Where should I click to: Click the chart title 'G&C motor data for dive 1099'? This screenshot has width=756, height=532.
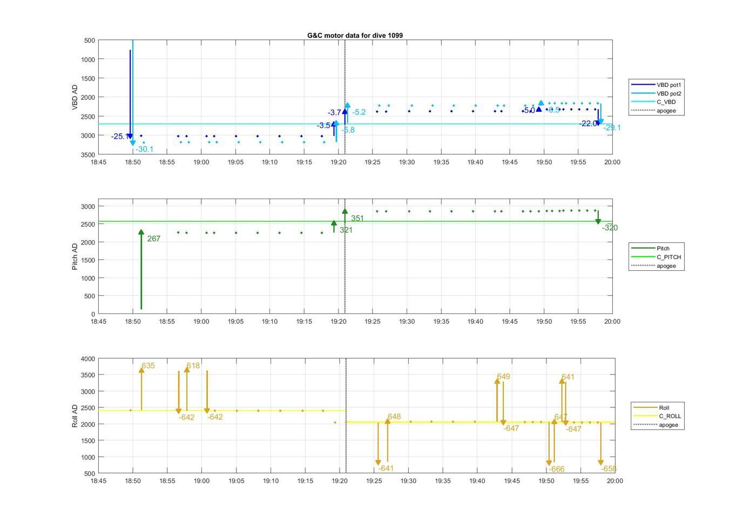(x=355, y=35)
